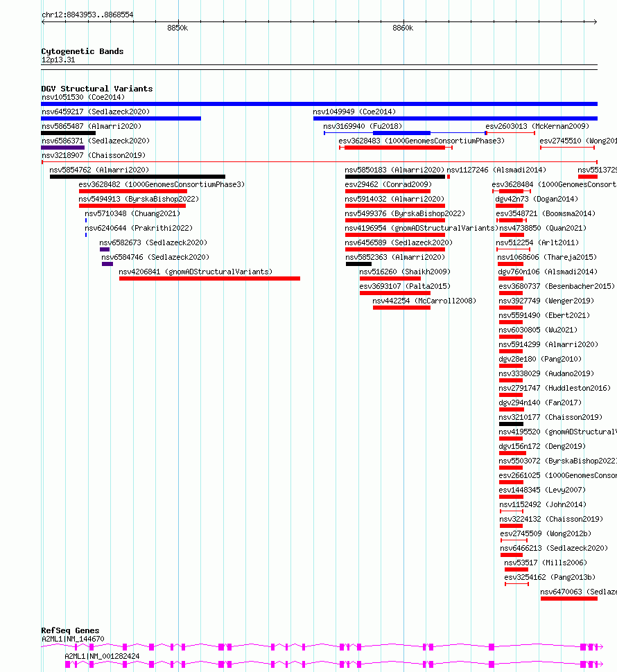The height and width of the screenshot is (672, 617).
Task: Open nsv1068606 (Thareja2015) variant
Action: (547, 258)
